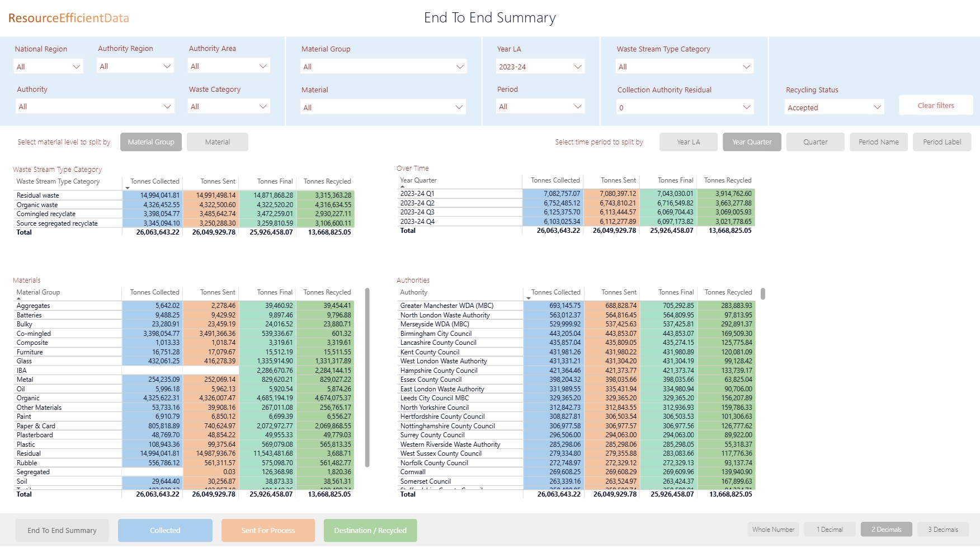Click sort arrow under Authorities Tonnes Collected header
Image resolution: width=980 pixels, height=552 pixels.
(529, 298)
